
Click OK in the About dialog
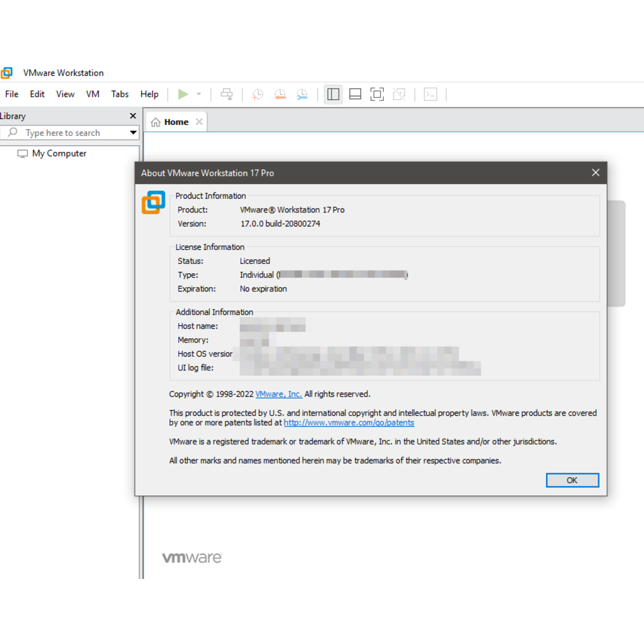pos(572,480)
